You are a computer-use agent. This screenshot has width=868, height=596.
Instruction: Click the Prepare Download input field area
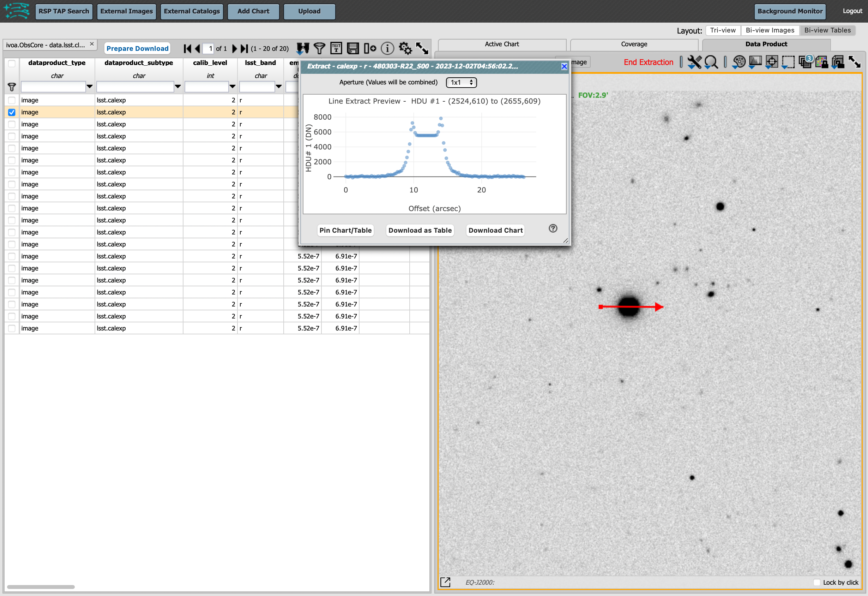point(138,48)
